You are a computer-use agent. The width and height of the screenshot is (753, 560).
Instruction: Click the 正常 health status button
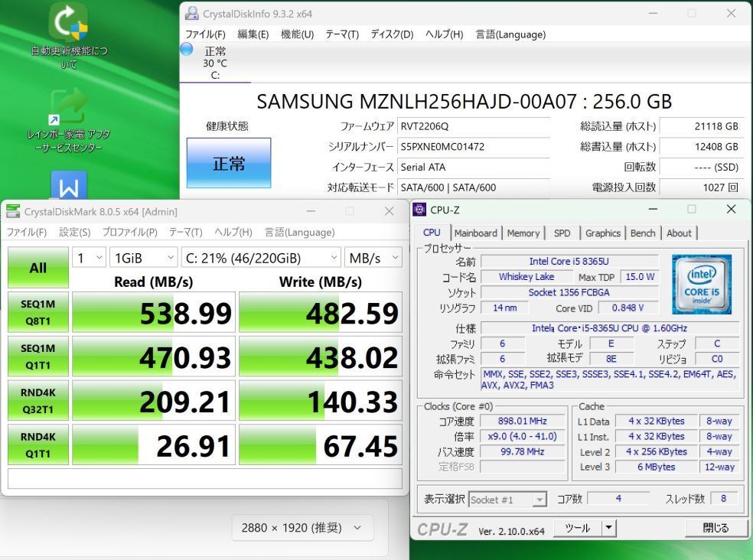pyautogui.click(x=229, y=163)
